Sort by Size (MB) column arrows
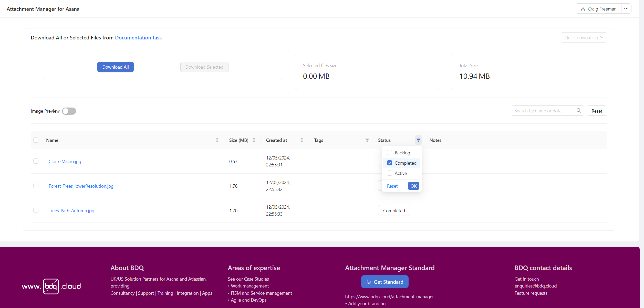 (x=254, y=140)
